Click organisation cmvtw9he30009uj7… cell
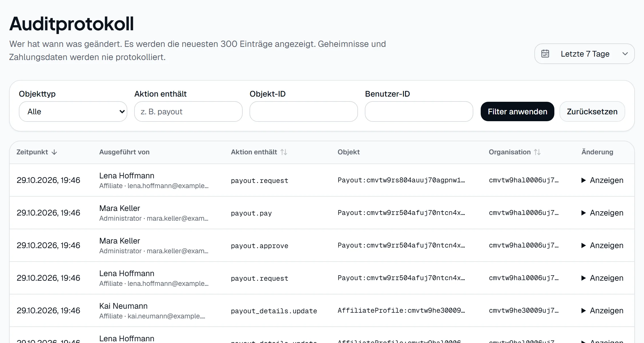644x343 pixels. 524,310
